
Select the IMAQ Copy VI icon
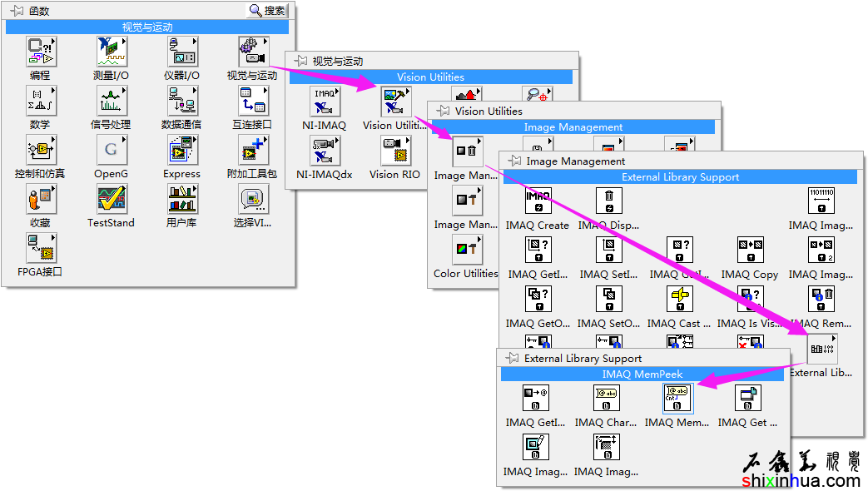[750, 250]
